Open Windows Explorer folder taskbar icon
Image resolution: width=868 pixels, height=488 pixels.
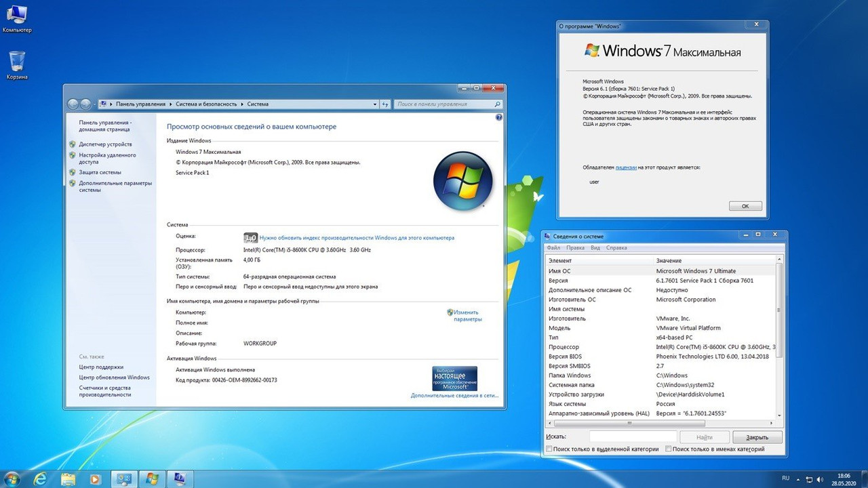tap(68, 479)
